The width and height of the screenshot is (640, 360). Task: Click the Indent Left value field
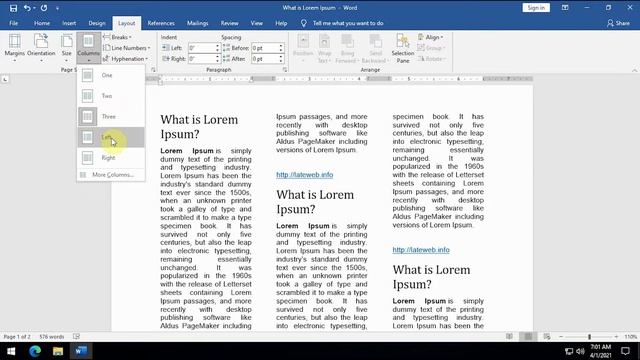pos(202,48)
